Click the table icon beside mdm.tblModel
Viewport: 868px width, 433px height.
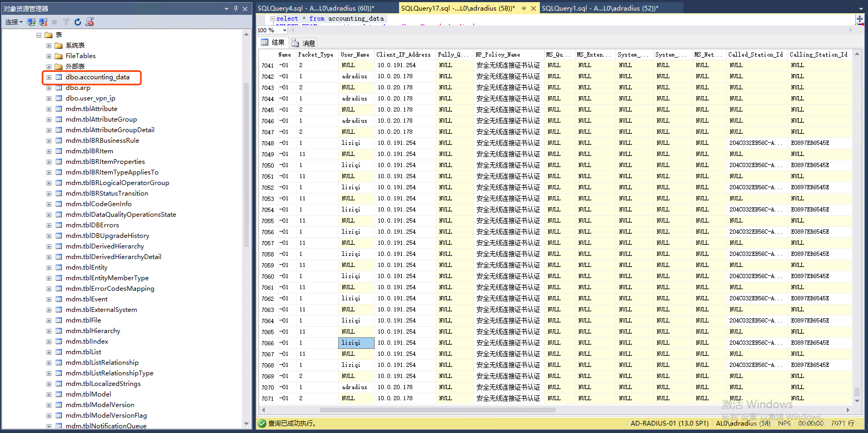(x=59, y=394)
